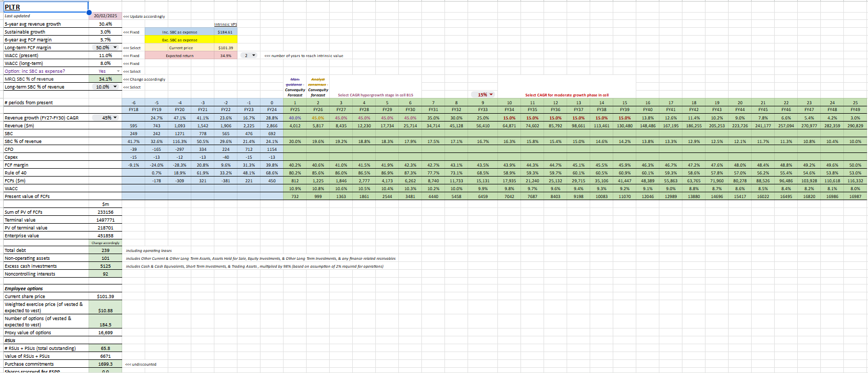Click the yellow 'Exc. SBC as expense' cell

(180, 40)
